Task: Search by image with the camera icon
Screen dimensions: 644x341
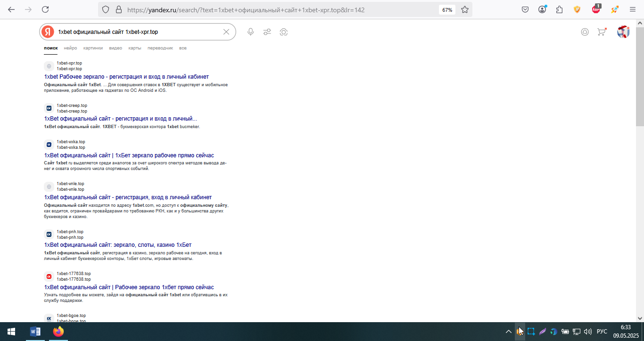Action: [x=283, y=32]
